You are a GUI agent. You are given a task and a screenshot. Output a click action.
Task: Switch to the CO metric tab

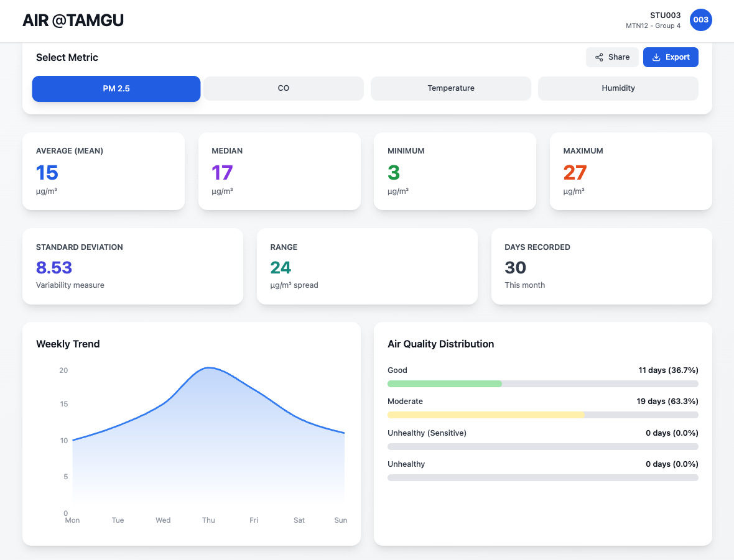283,88
